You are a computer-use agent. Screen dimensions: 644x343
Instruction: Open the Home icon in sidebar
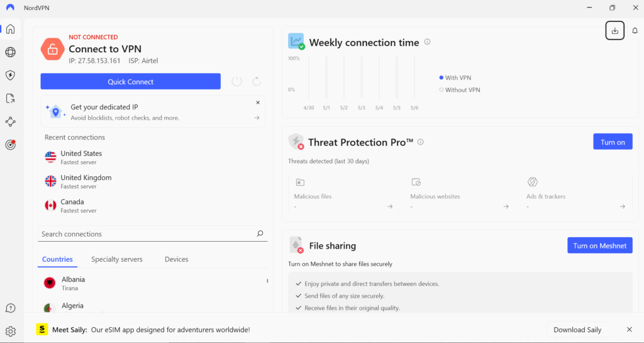click(x=11, y=29)
